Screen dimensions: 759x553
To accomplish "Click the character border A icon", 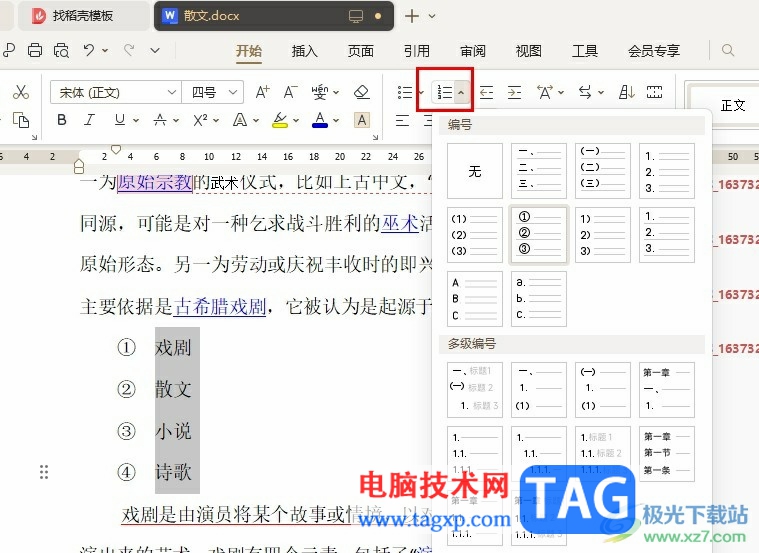I will (x=362, y=120).
